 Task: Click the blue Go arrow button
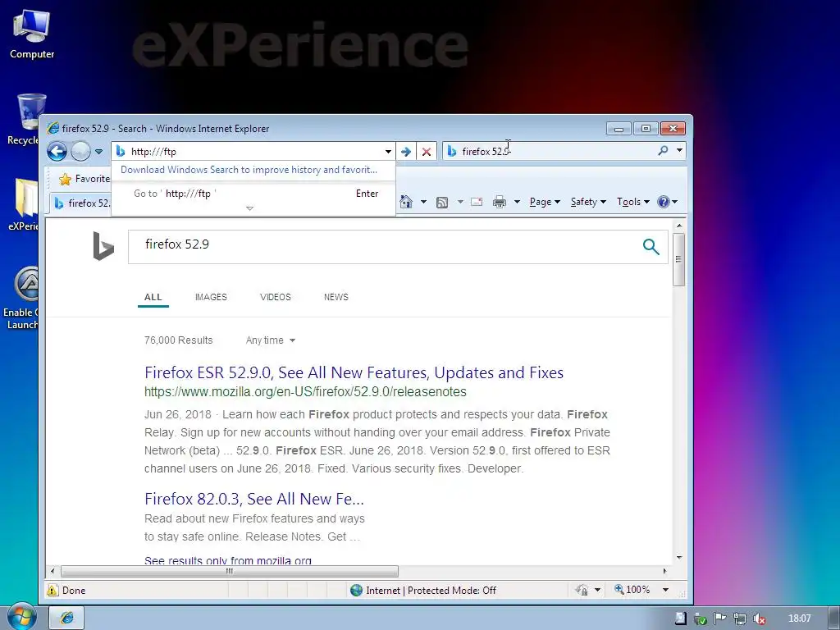click(x=406, y=152)
